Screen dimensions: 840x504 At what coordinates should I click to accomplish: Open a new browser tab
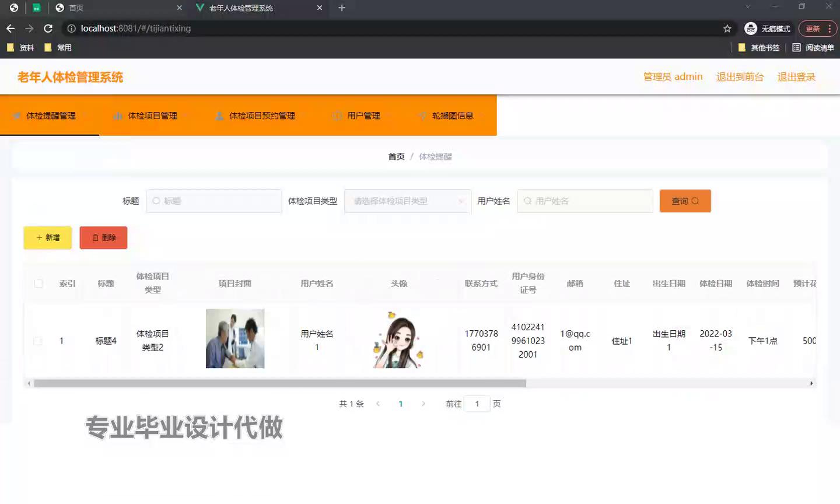(x=342, y=8)
